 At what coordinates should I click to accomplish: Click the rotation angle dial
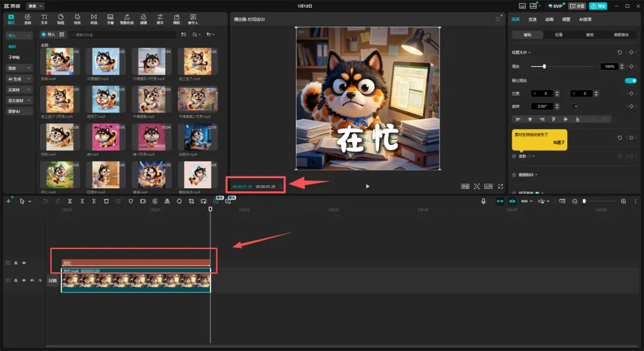575,106
